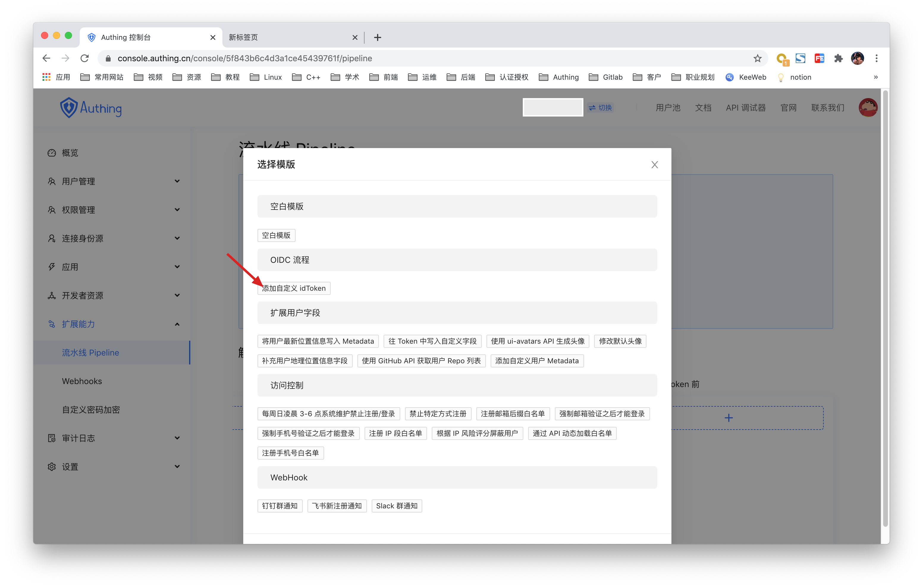Open the Chrome extensions puzzle icon
Image resolution: width=923 pixels, height=588 pixels.
coord(838,58)
